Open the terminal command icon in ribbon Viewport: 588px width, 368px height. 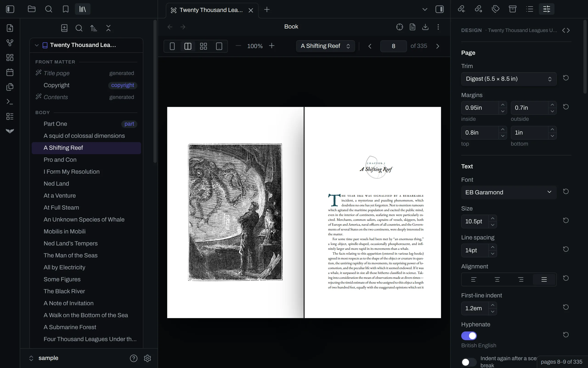10,101
